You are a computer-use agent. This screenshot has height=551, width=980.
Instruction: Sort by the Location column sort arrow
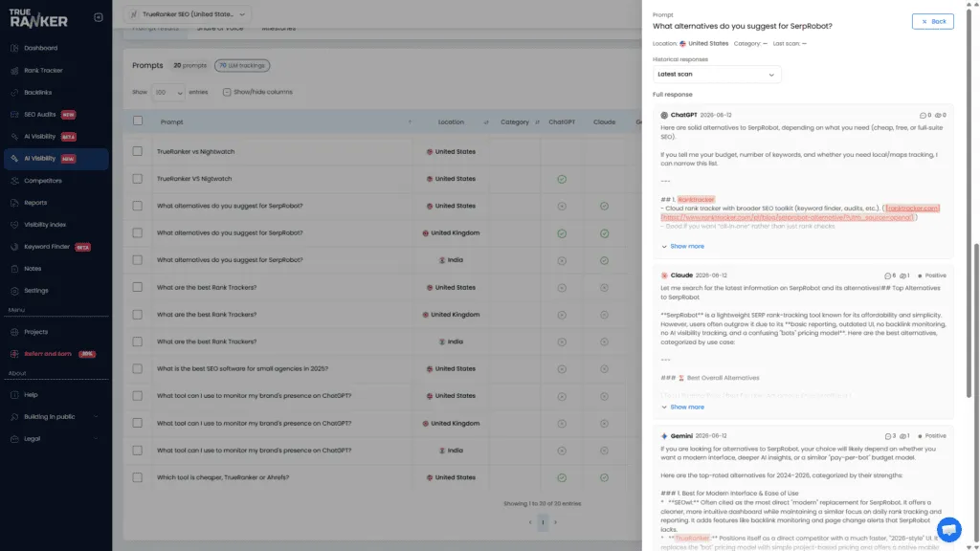point(485,121)
